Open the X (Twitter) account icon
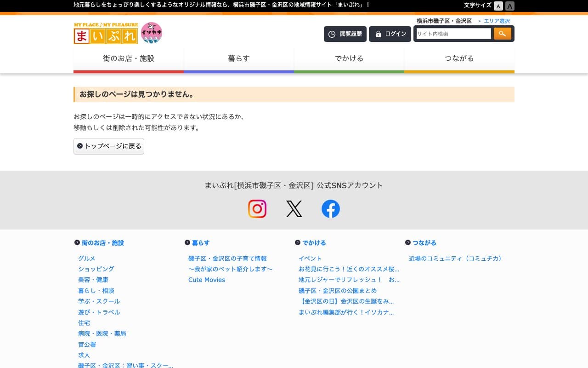 (294, 209)
